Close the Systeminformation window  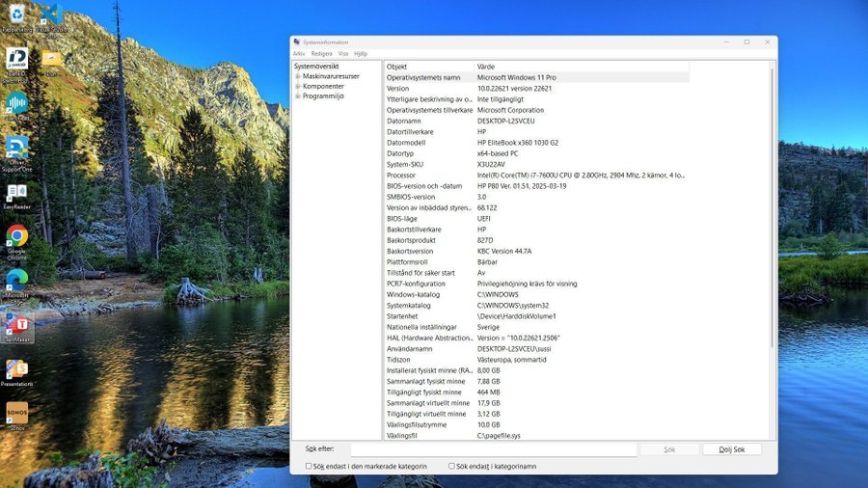click(768, 42)
